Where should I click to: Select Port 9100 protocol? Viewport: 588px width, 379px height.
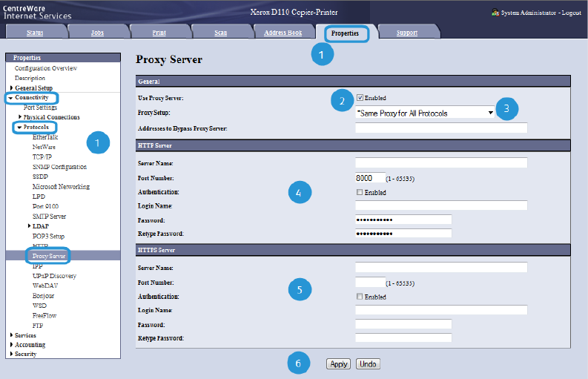(45, 206)
